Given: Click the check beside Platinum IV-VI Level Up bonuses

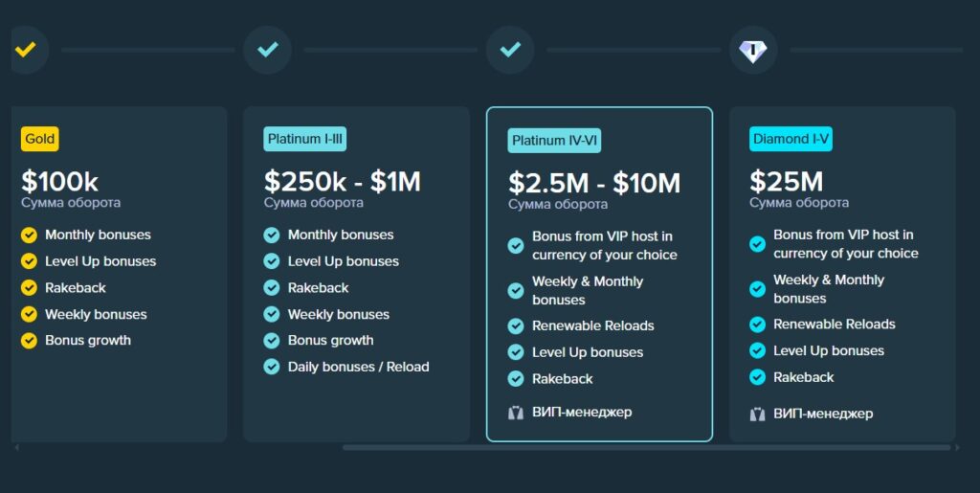Looking at the screenshot, I should coord(516,352).
